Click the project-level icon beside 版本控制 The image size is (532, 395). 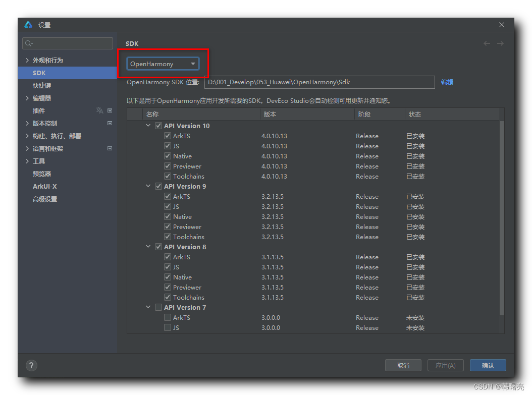110,123
